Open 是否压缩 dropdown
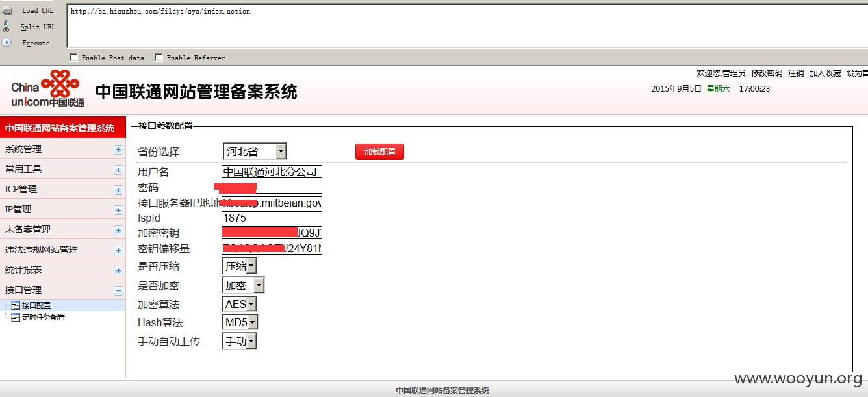 (x=239, y=266)
